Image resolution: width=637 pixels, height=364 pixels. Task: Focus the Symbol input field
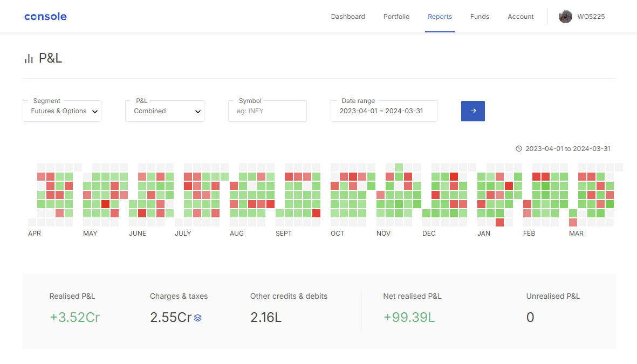pyautogui.click(x=268, y=111)
